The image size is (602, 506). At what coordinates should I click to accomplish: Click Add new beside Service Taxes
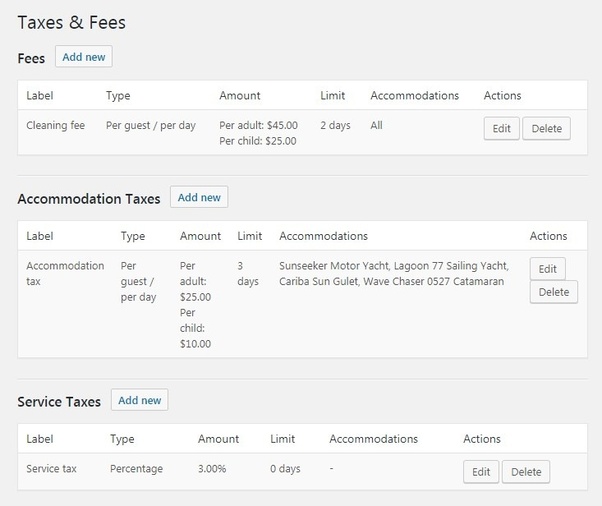(139, 400)
